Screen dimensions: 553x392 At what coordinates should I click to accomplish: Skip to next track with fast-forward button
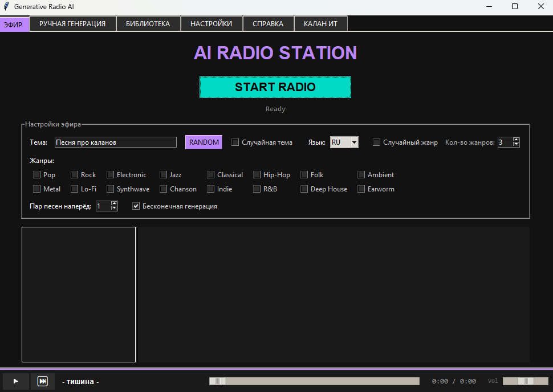coord(43,381)
